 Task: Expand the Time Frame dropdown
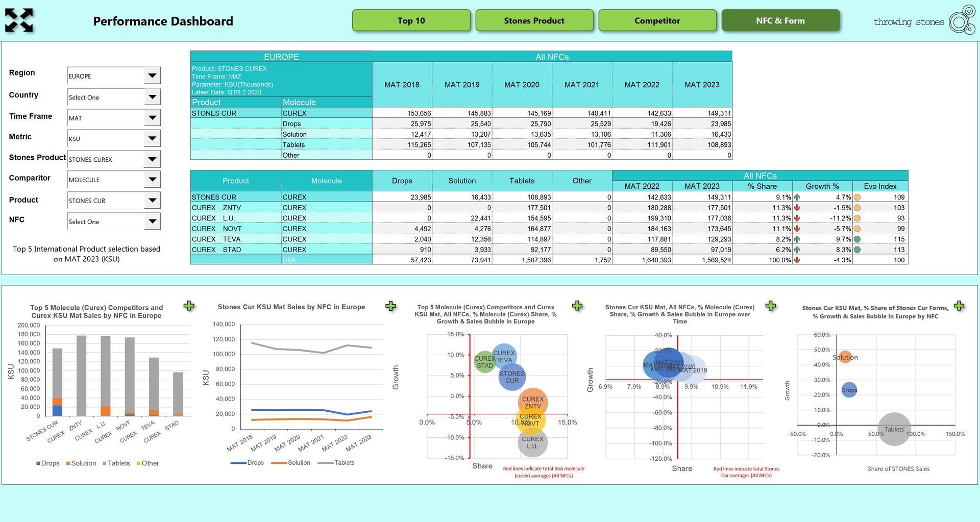(152, 118)
